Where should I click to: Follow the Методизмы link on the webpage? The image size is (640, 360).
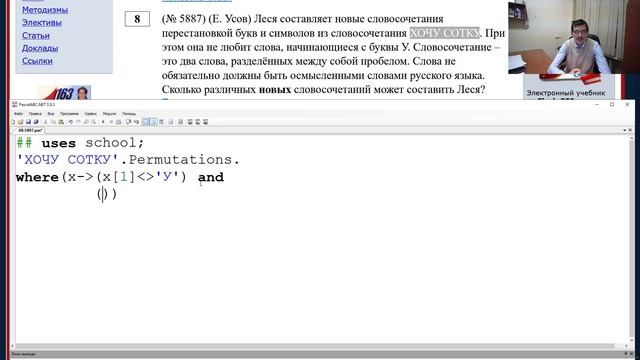pyautogui.click(x=45, y=10)
